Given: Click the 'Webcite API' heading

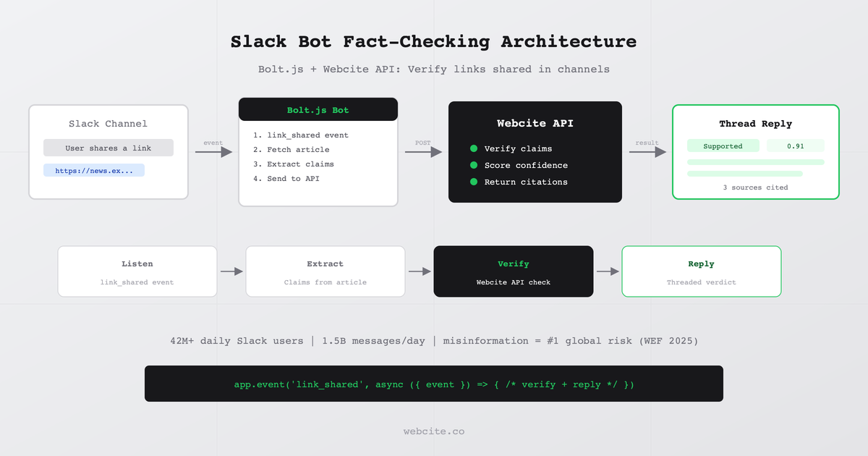Looking at the screenshot, I should click(x=535, y=124).
